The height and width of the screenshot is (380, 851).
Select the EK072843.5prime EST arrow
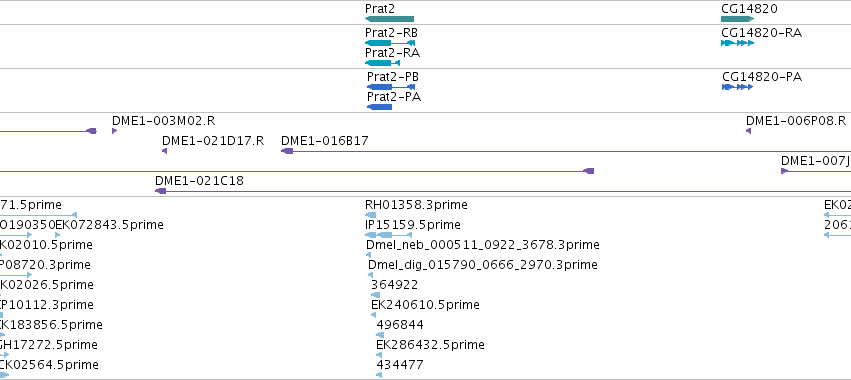58,235
